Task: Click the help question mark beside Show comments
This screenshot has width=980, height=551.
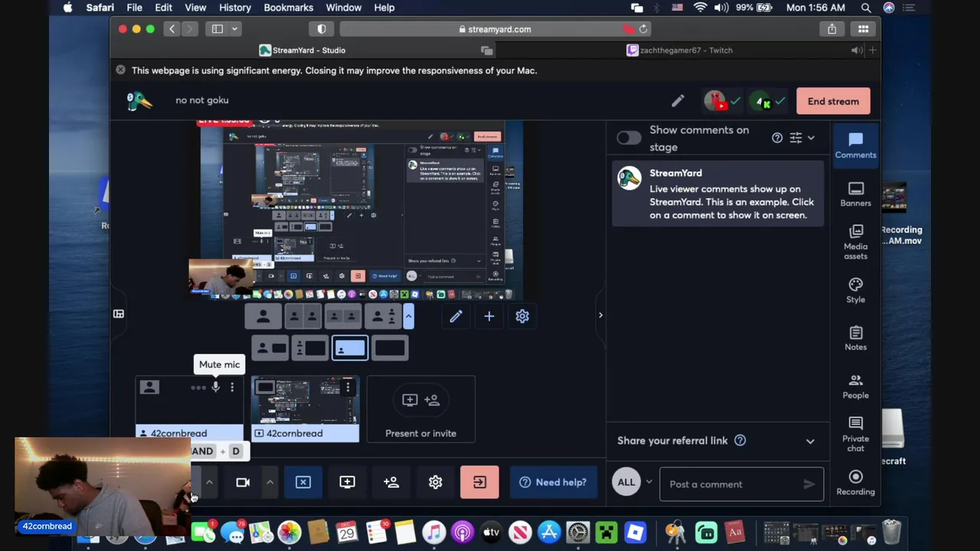Action: (x=777, y=138)
